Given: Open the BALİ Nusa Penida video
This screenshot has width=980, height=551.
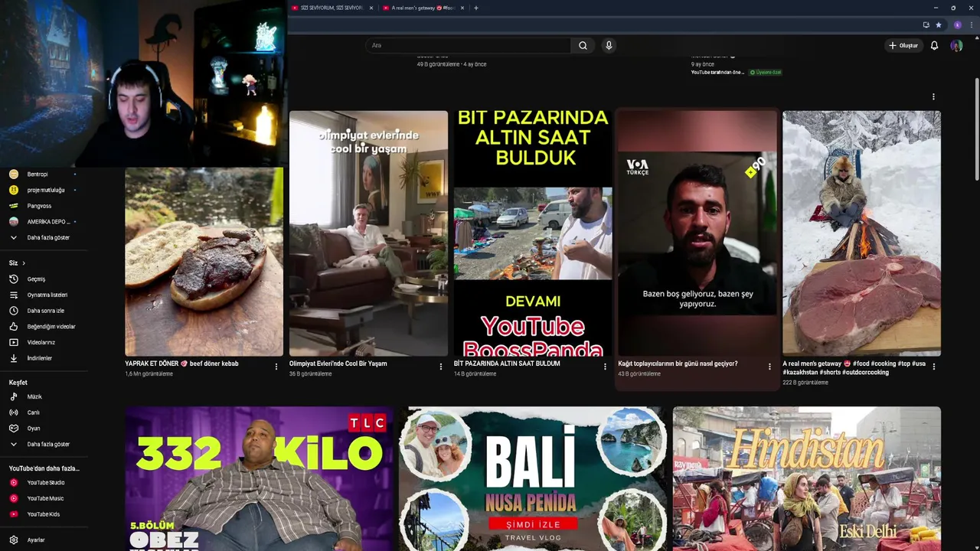Looking at the screenshot, I should (533, 478).
